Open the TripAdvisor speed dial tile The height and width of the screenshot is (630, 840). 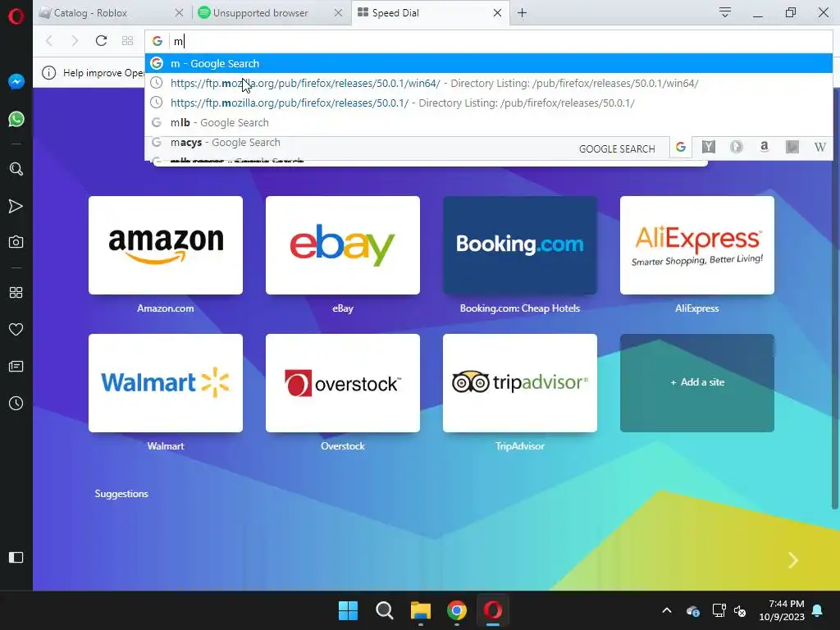[520, 383]
